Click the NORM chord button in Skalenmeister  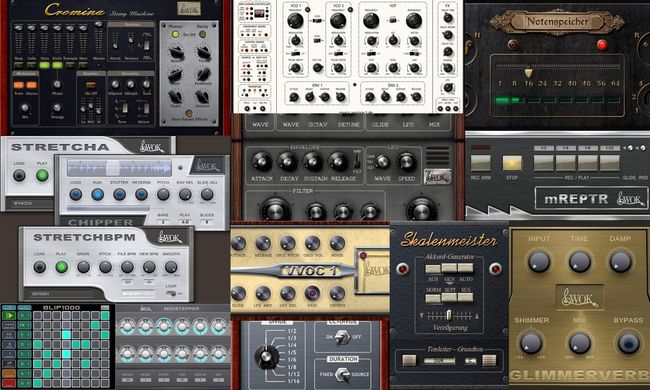pyautogui.click(x=433, y=298)
